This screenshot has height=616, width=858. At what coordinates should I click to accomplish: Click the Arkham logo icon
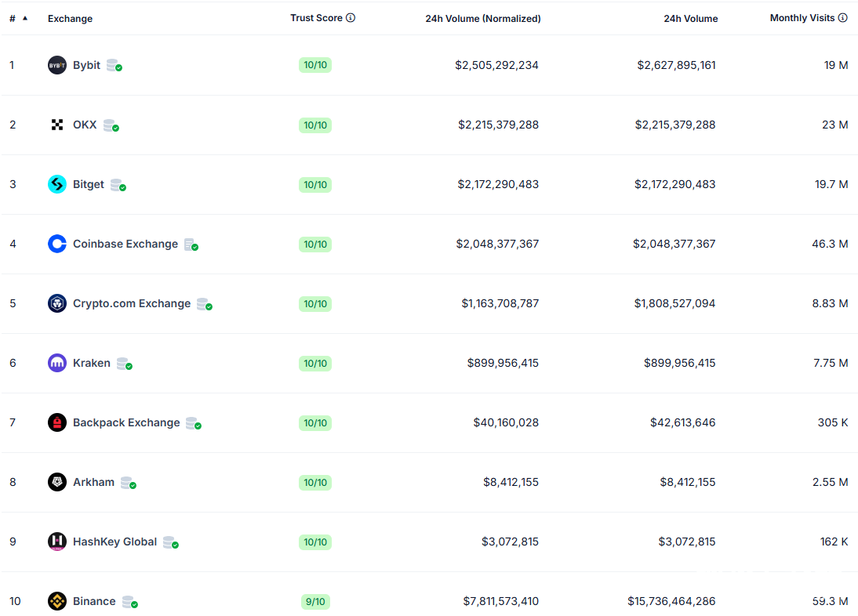(x=57, y=482)
